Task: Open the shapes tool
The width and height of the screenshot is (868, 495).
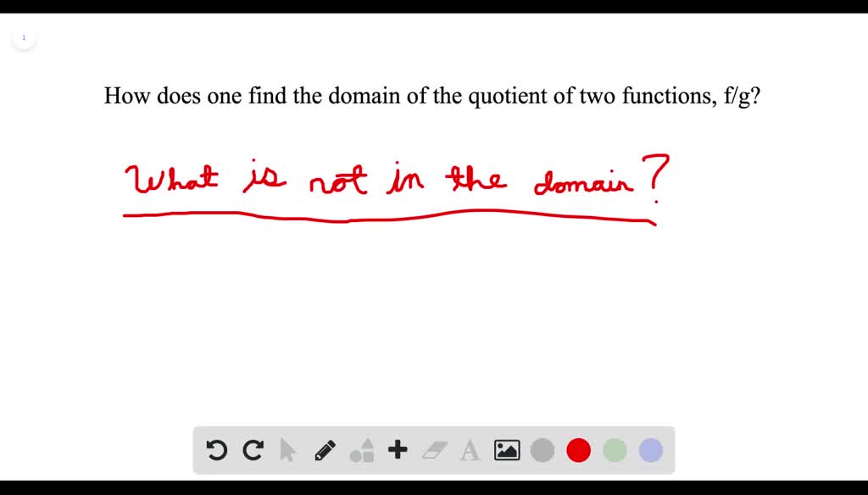Action: (361, 450)
